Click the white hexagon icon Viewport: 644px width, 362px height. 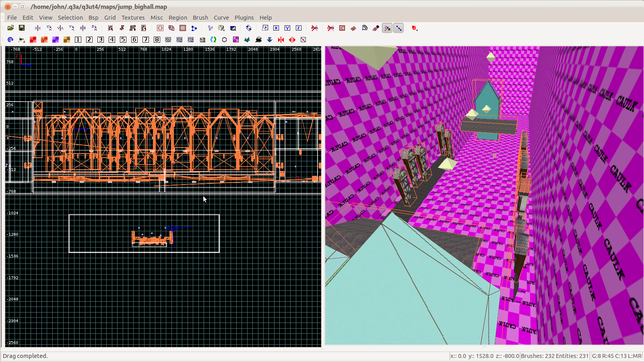(225, 39)
